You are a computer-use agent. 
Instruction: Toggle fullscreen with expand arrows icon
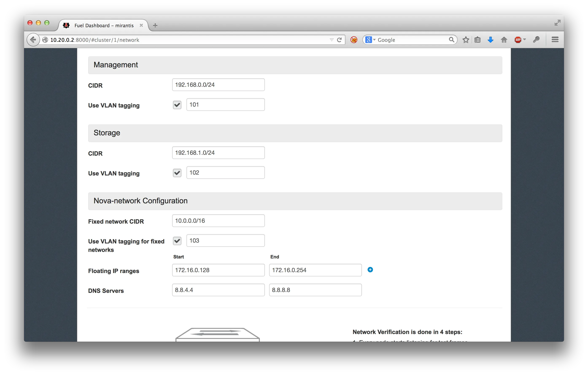click(x=557, y=23)
